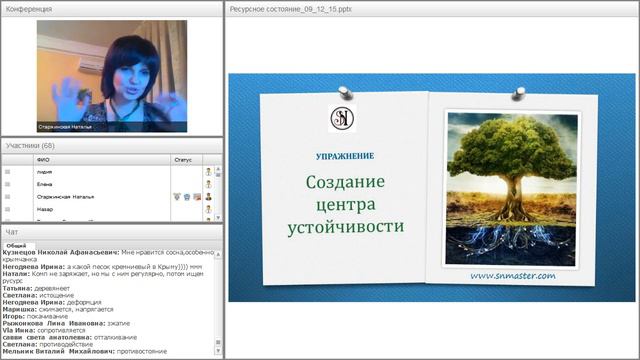Click the Статус column header

[187, 160]
